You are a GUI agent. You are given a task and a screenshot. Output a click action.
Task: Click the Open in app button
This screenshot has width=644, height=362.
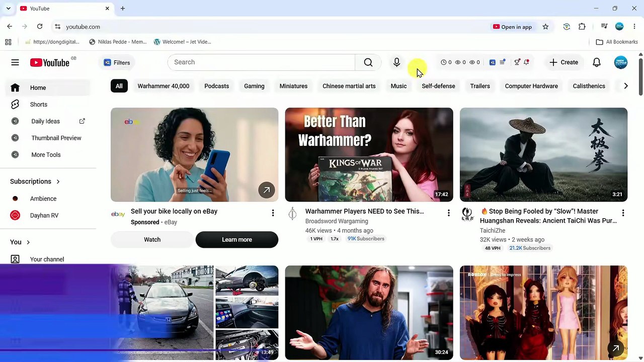click(x=512, y=27)
